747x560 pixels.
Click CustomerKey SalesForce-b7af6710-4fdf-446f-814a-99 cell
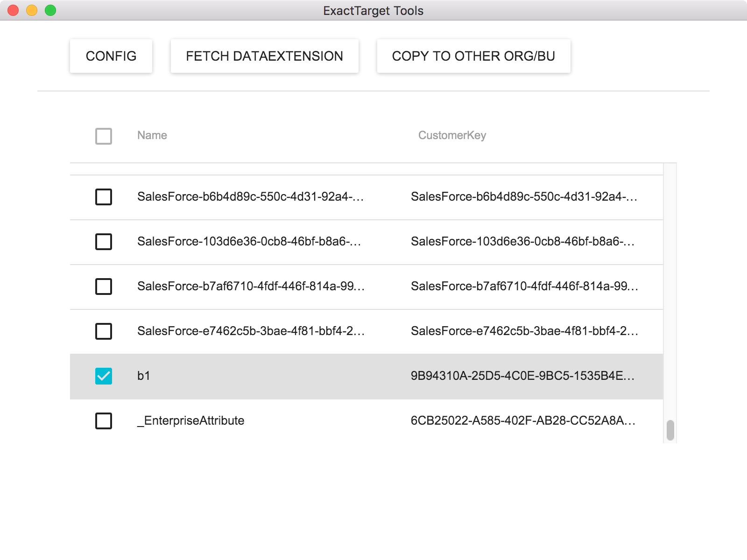pos(525,287)
